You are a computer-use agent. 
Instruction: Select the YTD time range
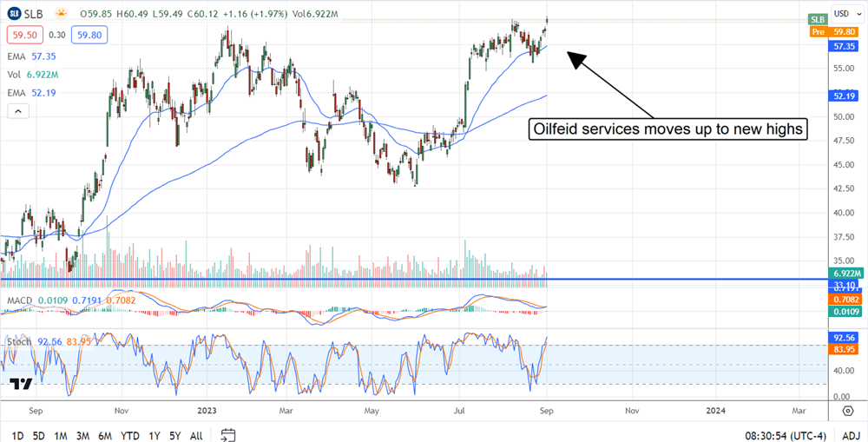(131, 434)
